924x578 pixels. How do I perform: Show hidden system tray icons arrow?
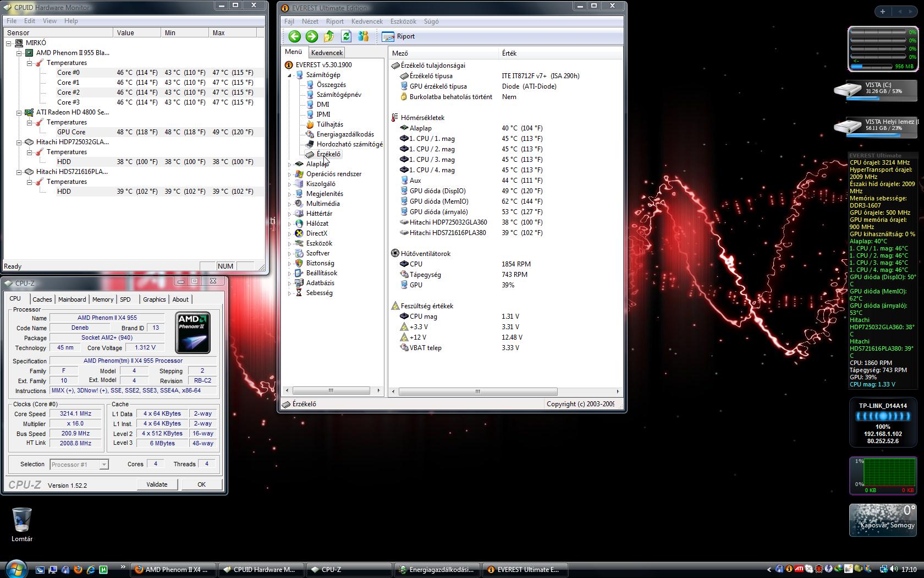click(769, 570)
